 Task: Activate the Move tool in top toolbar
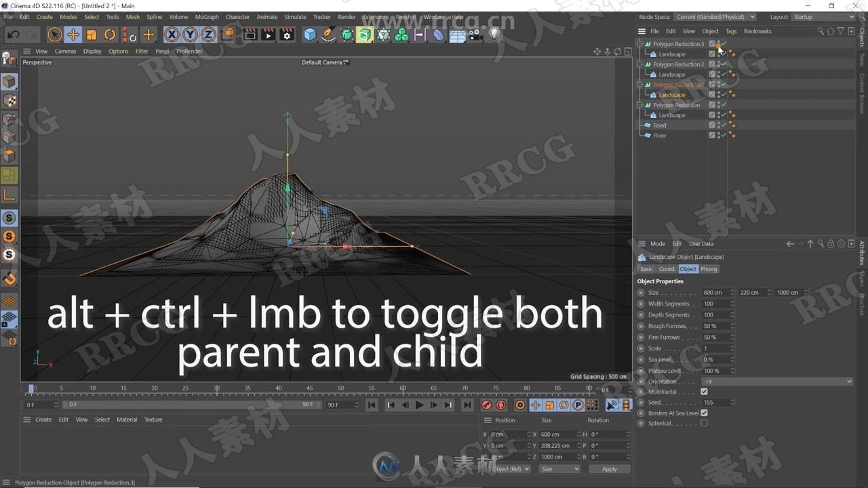(x=73, y=35)
